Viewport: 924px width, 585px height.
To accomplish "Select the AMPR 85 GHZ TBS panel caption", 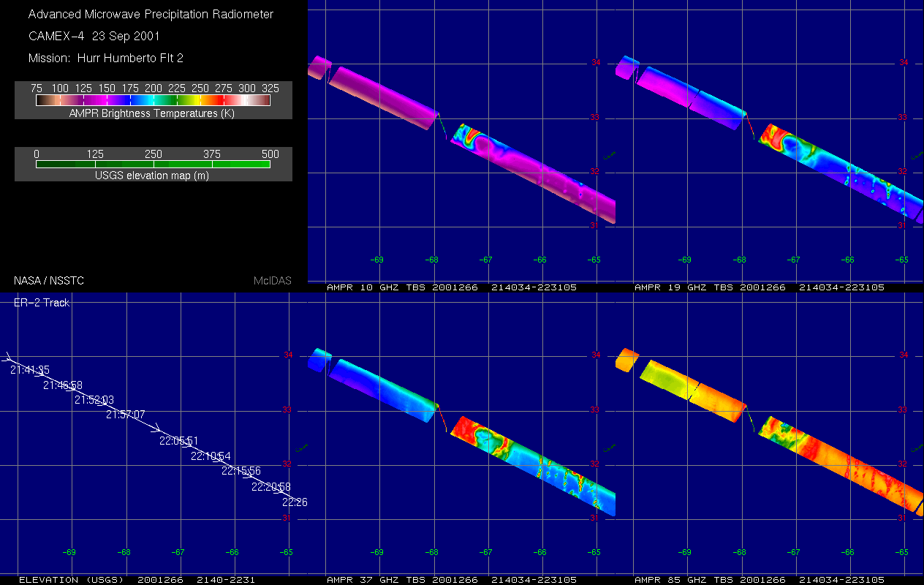I will pos(759,580).
